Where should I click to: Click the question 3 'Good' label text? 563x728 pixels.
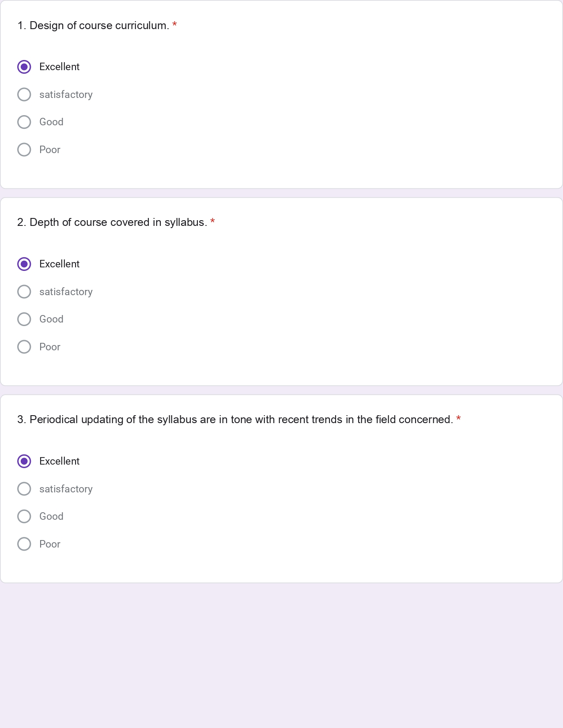click(x=51, y=517)
